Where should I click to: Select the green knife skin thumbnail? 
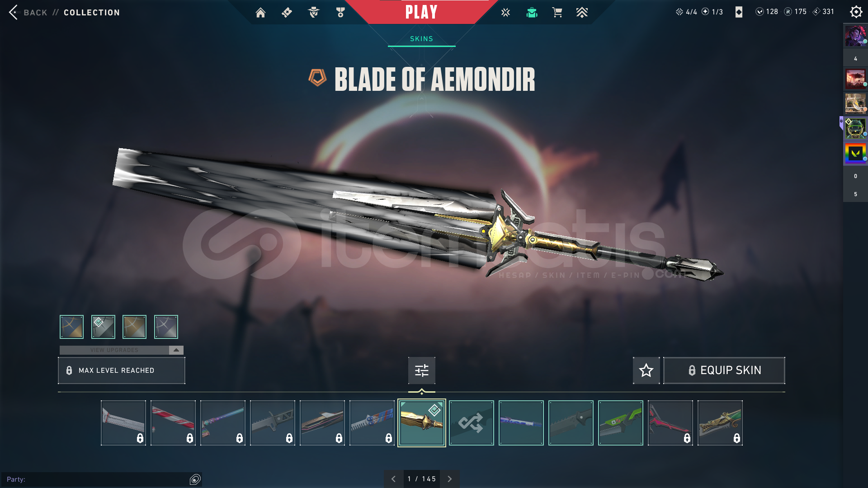point(620,423)
